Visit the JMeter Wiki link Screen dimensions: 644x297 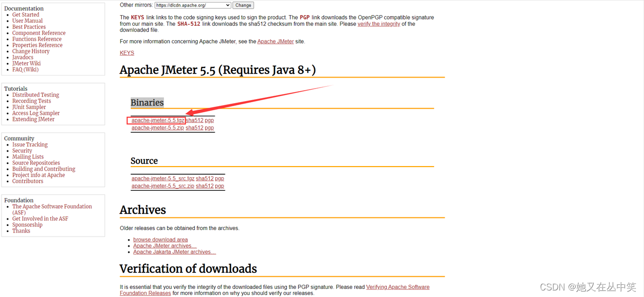tap(26, 63)
